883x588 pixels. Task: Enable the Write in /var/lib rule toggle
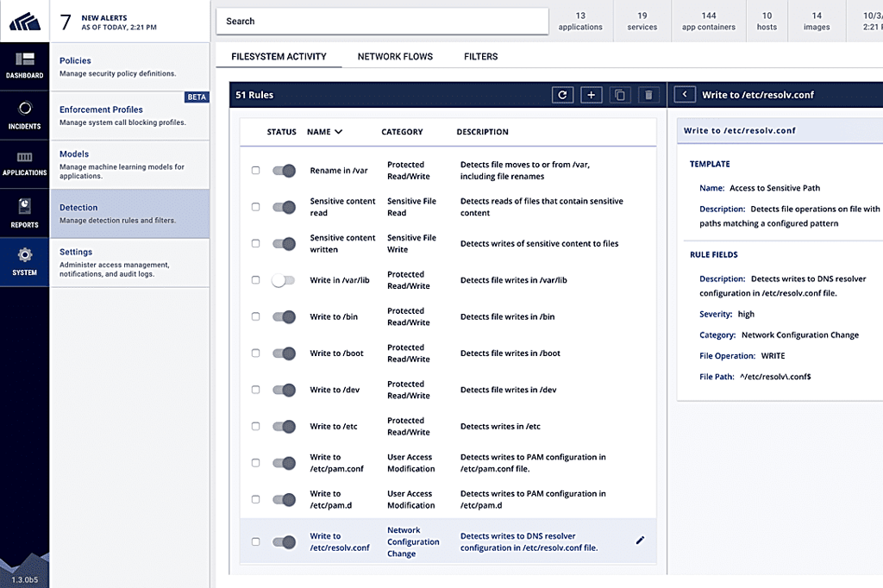pyautogui.click(x=283, y=280)
